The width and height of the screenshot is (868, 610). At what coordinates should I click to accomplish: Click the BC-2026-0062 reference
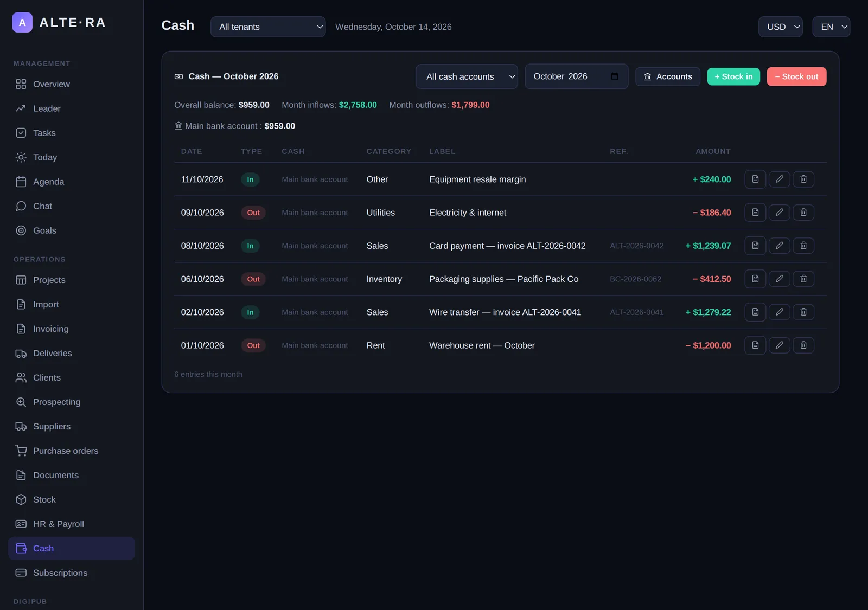point(635,279)
